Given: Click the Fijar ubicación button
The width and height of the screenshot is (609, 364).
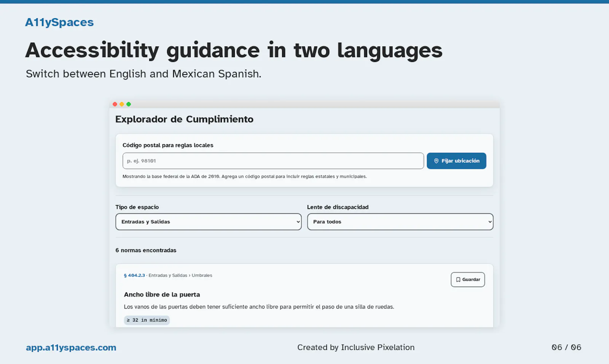Looking at the screenshot, I should point(456,161).
